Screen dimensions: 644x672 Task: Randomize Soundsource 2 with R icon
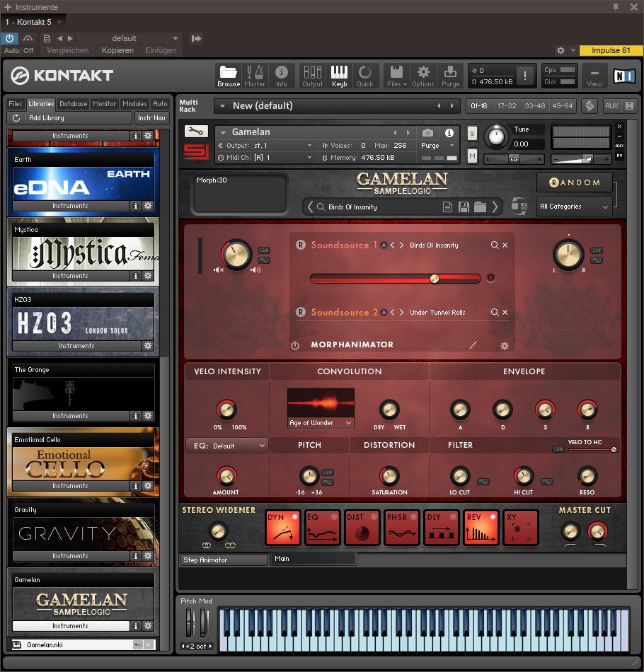[x=301, y=313]
